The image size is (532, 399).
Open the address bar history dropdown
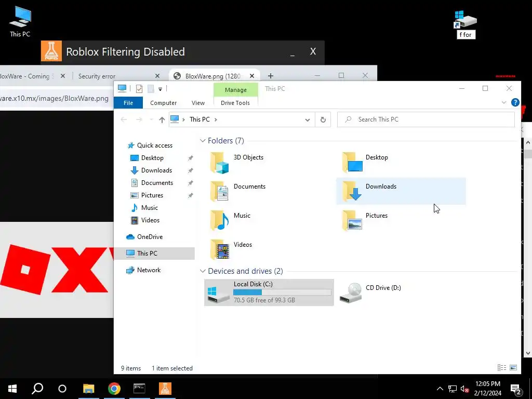(x=308, y=120)
